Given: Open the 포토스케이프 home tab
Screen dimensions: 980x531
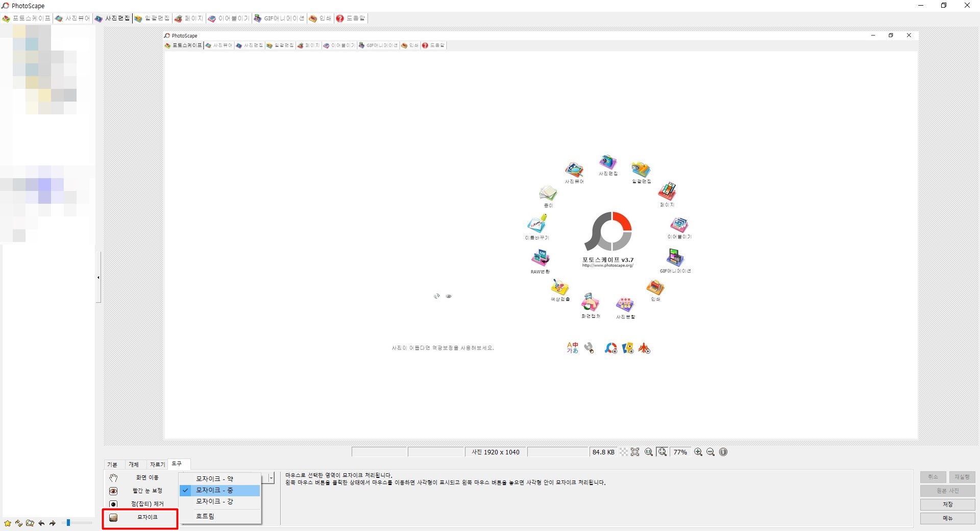Looking at the screenshot, I should [27, 18].
